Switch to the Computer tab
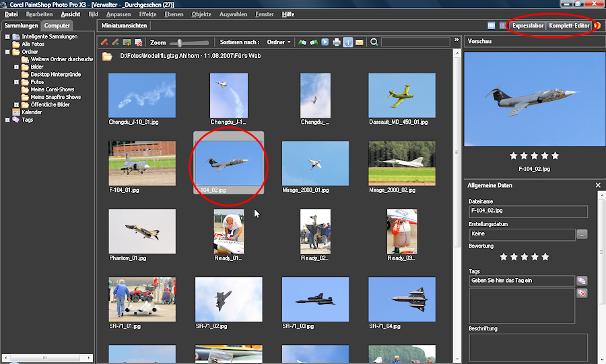 pyautogui.click(x=57, y=26)
